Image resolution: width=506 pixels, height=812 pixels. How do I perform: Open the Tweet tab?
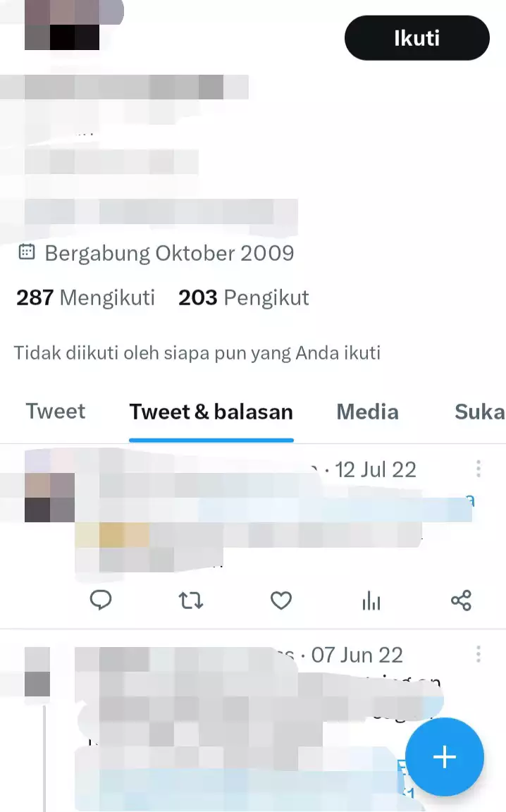pyautogui.click(x=56, y=412)
